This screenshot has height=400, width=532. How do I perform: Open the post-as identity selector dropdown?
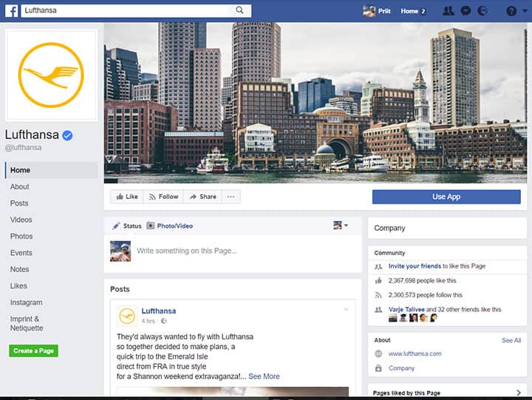(341, 225)
